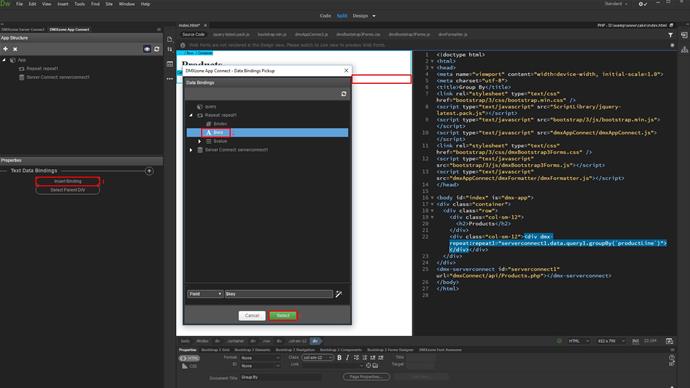Image resolution: width=690 pixels, height=388 pixels.
Task: Open the window size dropdown in status bar
Action: click(611, 341)
